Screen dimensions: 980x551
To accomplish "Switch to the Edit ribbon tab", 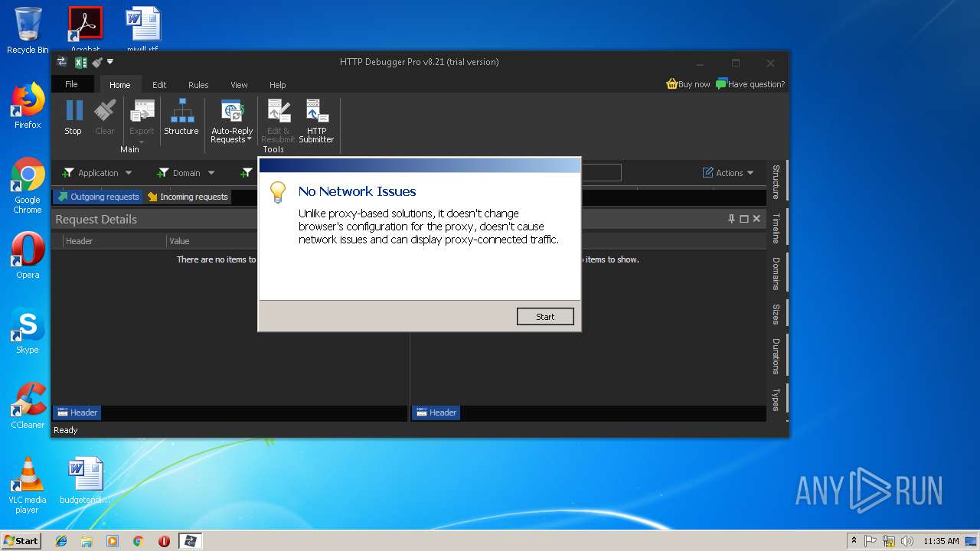I will coord(159,85).
